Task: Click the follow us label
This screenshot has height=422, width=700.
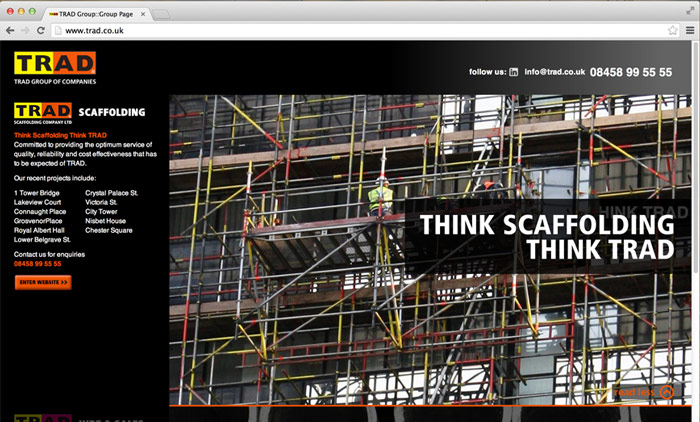Action: click(x=488, y=72)
